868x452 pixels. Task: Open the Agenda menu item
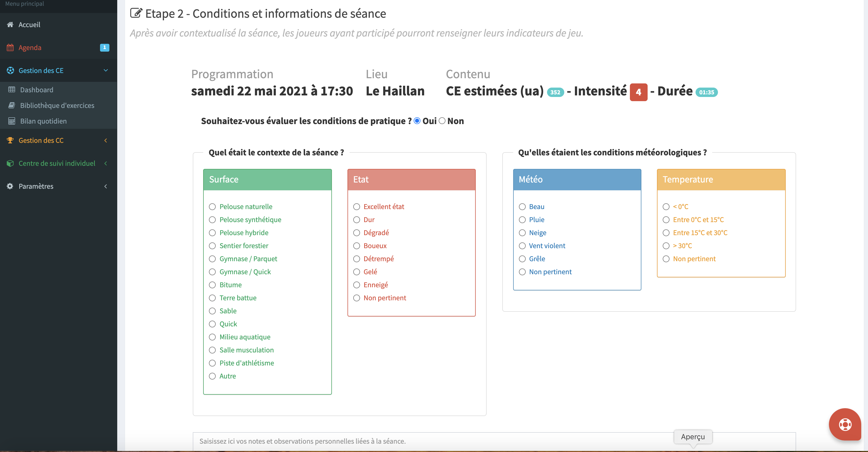point(58,47)
